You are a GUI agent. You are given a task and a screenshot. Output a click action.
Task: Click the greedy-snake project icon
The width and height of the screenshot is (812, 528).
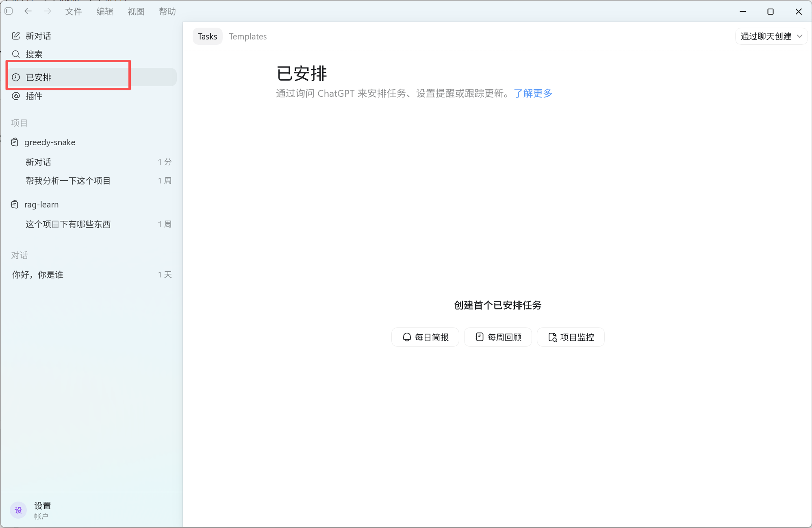(15, 142)
